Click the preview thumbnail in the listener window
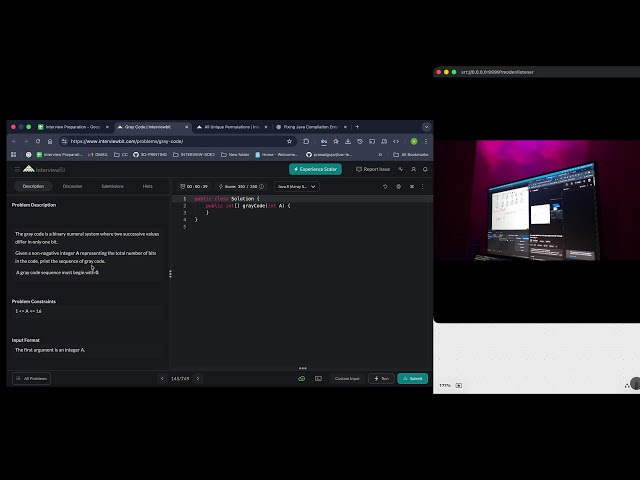The image size is (640, 480). tap(537, 200)
